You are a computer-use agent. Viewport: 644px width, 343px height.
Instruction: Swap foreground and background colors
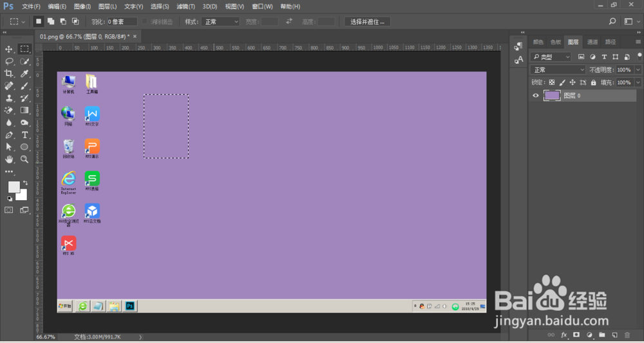pos(26,183)
